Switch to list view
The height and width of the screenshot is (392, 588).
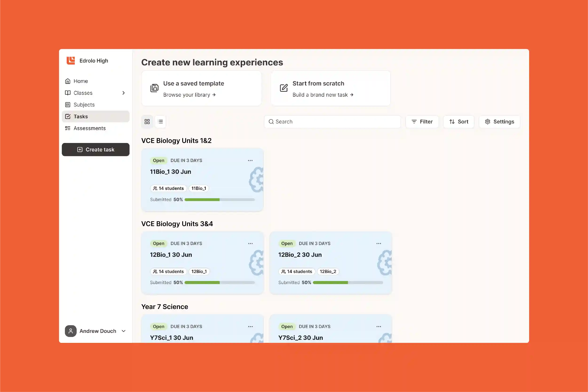click(160, 122)
